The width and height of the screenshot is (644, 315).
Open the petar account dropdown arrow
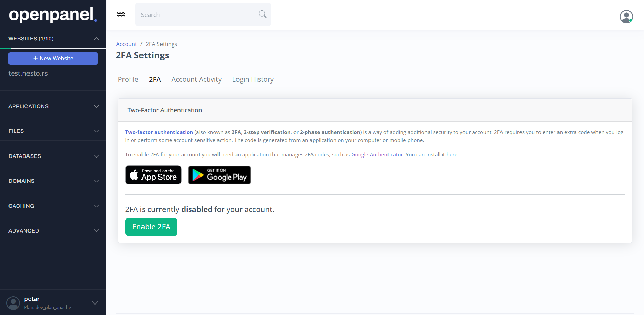pyautogui.click(x=95, y=303)
